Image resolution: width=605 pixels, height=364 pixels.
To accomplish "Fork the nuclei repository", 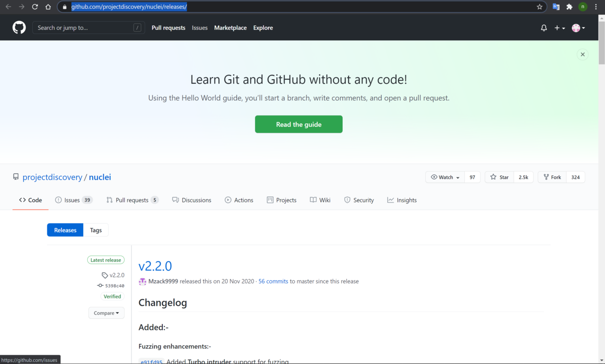I will pyautogui.click(x=552, y=177).
